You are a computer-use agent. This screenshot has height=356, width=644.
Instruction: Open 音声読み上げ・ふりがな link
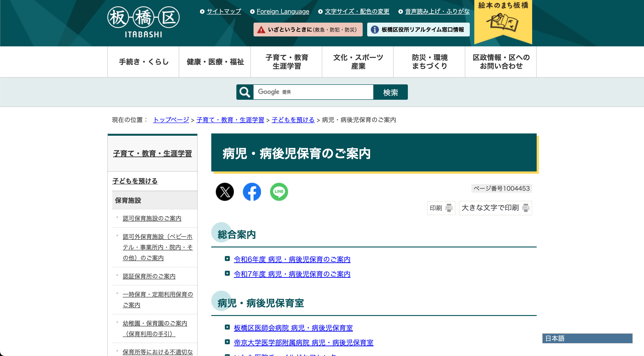point(437,12)
